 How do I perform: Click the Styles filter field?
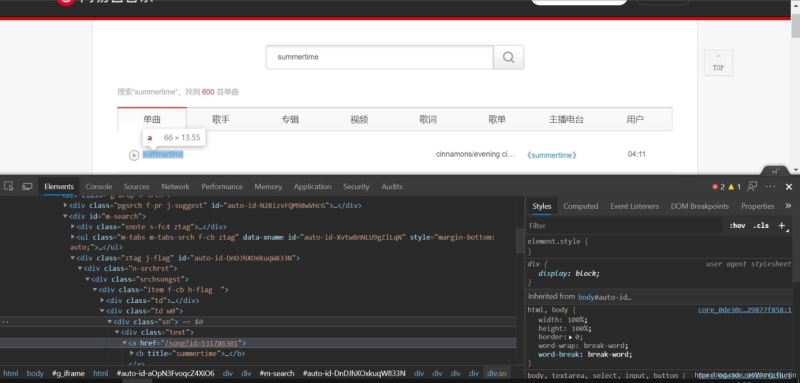[x=625, y=225]
